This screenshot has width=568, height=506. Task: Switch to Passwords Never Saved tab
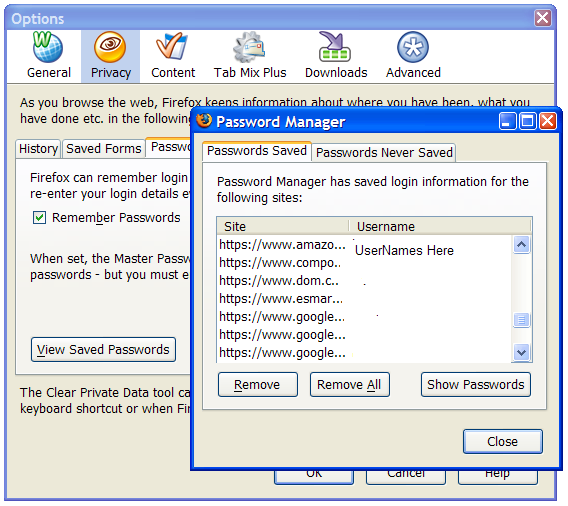[384, 152]
